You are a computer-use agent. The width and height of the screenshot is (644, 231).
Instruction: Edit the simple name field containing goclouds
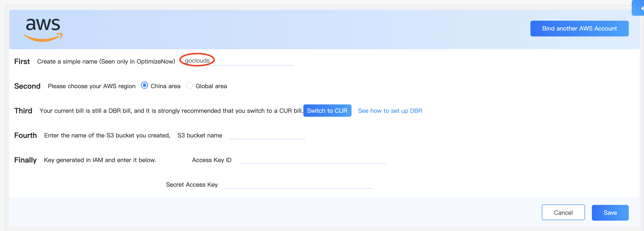coord(238,61)
